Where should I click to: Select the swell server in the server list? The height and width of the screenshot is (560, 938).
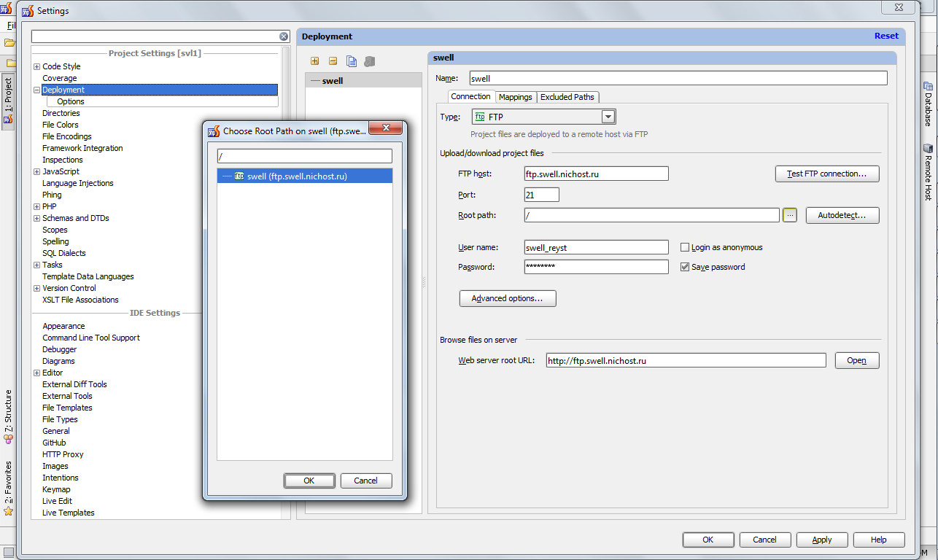click(x=363, y=80)
